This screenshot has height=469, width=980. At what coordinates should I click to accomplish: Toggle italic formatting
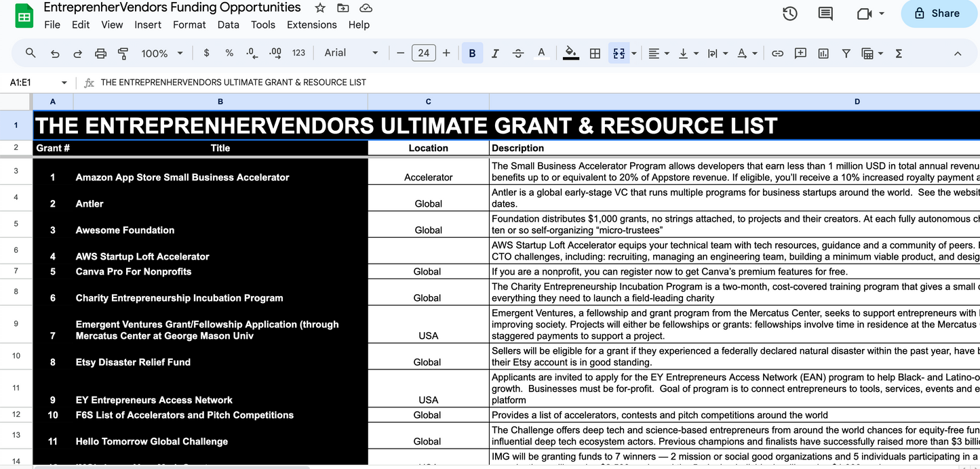click(x=495, y=53)
